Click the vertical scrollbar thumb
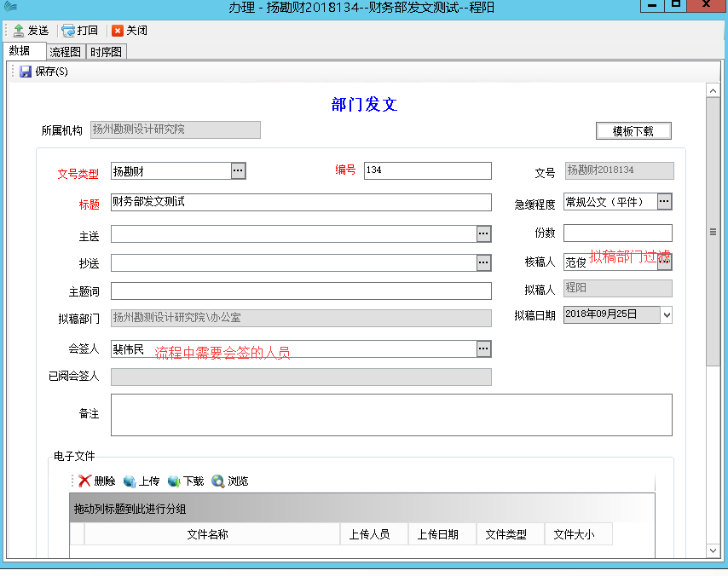The image size is (728, 576). click(713, 232)
